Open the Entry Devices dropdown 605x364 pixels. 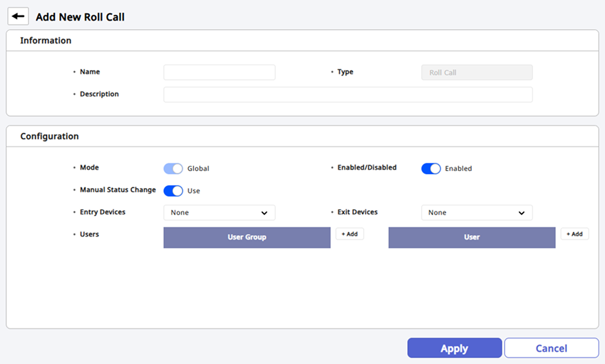219,213
